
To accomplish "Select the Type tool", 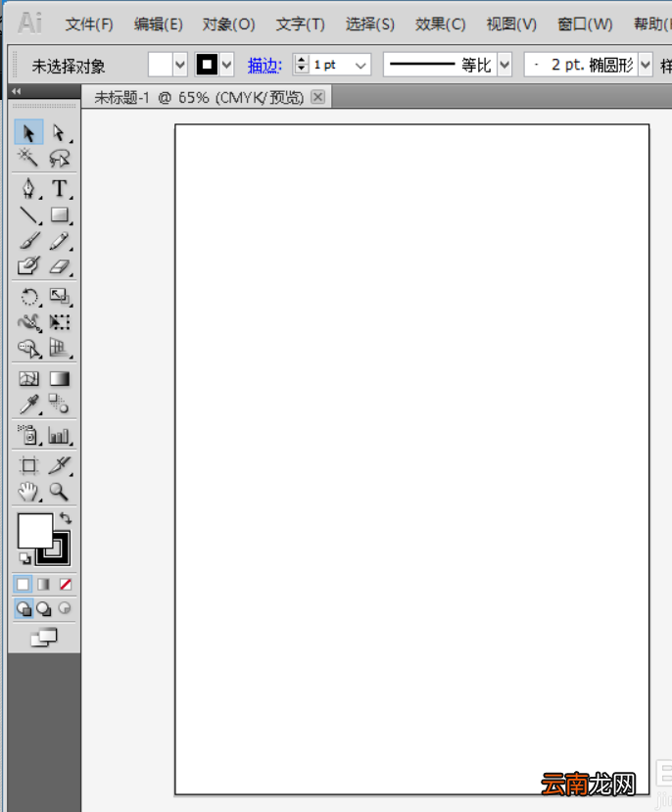I will coord(59,188).
